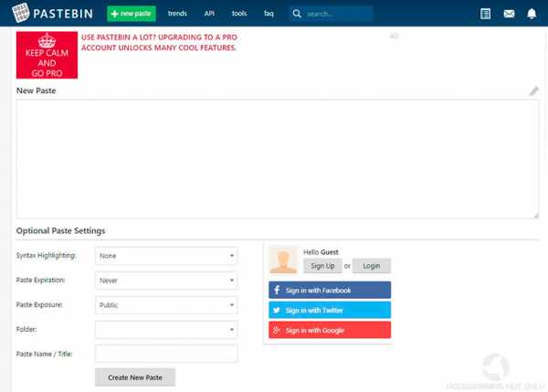Open the API menu item
This screenshot has height=392, width=548.
[209, 14]
